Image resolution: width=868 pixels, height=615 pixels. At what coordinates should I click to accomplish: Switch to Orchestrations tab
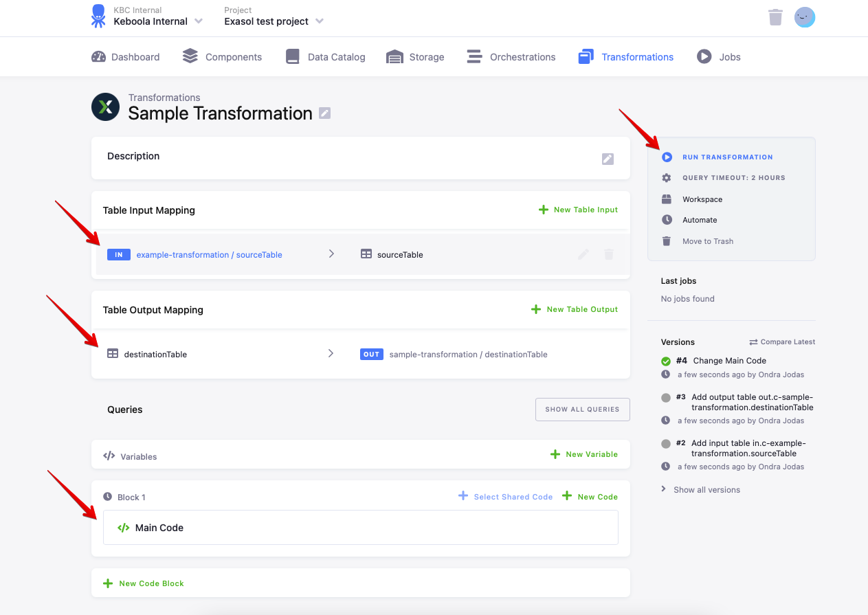click(511, 57)
